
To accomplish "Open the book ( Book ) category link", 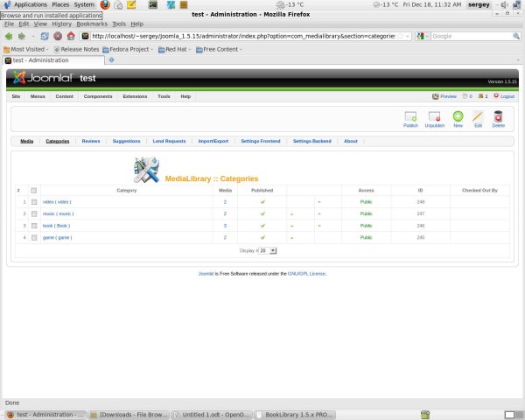I will click(56, 226).
